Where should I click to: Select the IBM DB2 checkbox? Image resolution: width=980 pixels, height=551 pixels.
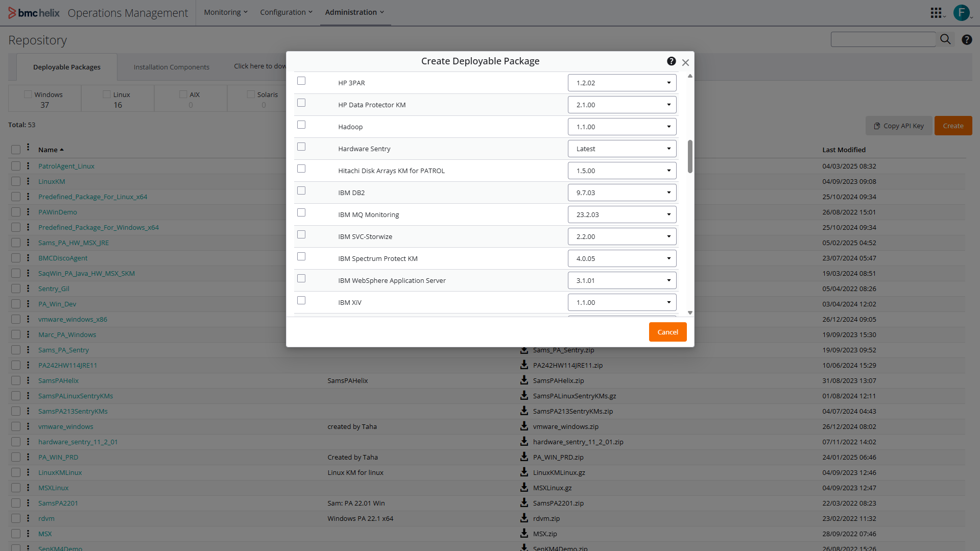click(x=301, y=191)
